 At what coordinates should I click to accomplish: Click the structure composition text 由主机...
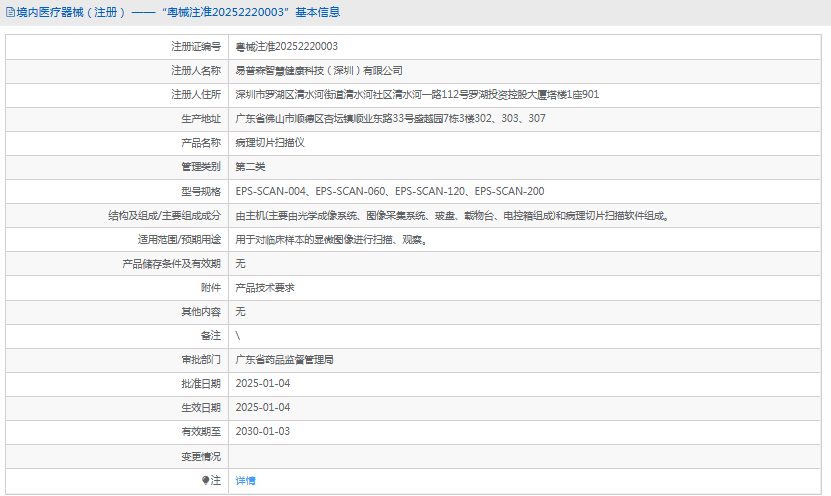(x=453, y=216)
